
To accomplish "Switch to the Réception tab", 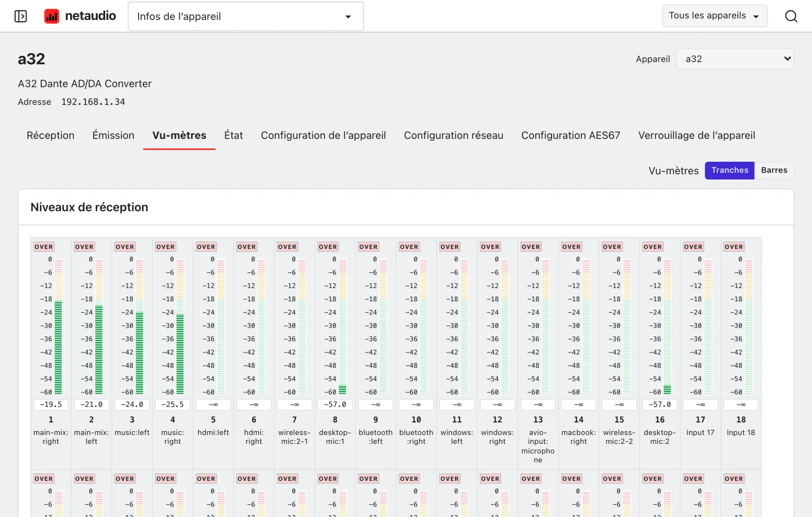I will tap(51, 135).
